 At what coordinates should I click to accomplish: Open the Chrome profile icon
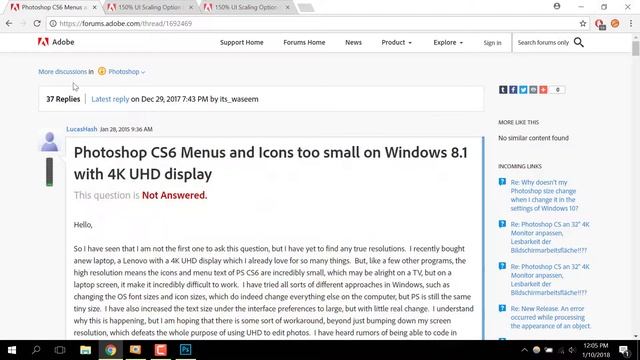[557, 6]
